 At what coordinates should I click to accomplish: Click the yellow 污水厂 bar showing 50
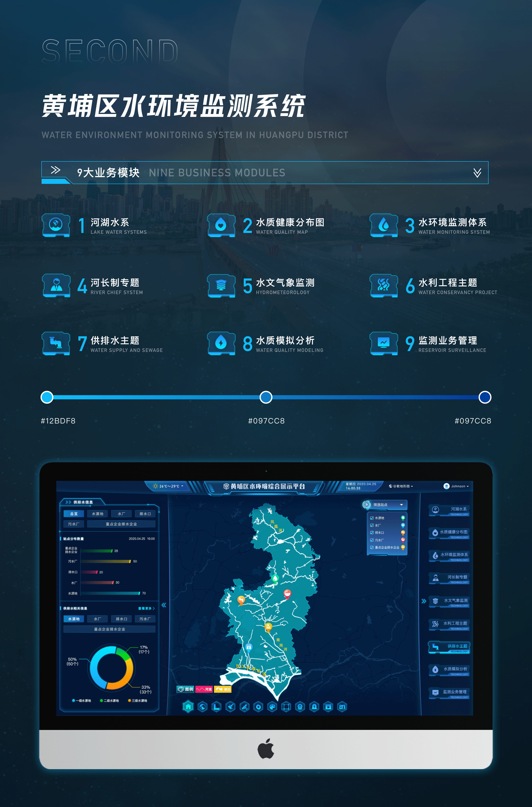106,562
